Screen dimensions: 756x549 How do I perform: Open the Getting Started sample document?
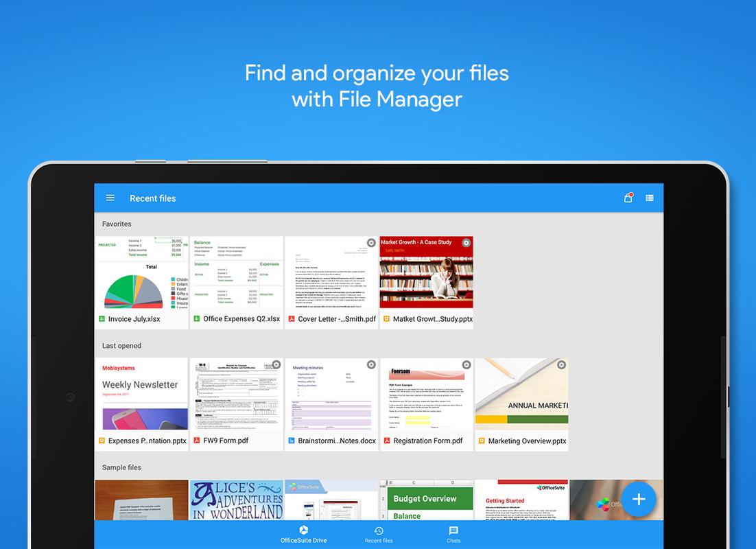tap(521, 500)
